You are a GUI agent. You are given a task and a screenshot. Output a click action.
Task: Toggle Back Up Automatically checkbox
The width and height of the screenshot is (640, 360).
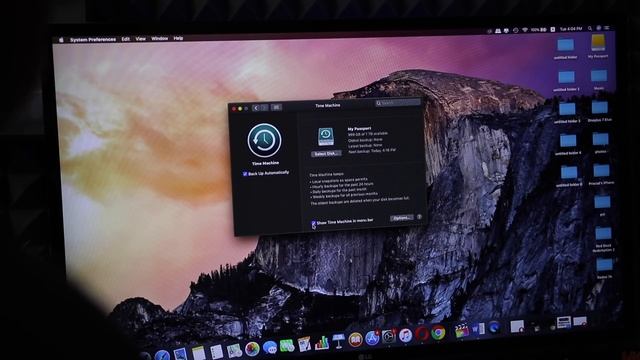245,174
